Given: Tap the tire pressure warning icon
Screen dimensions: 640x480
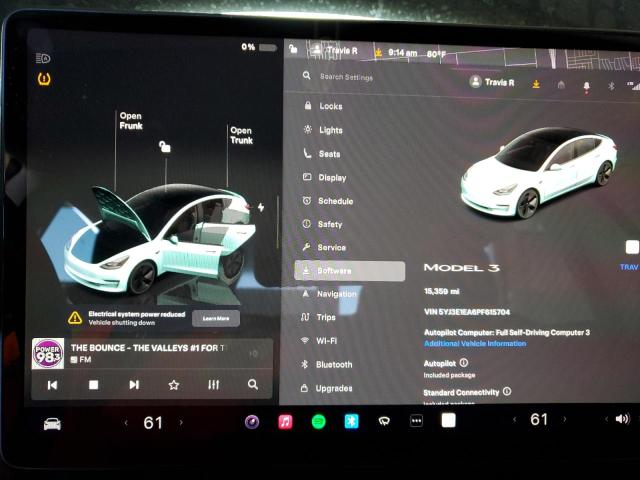Looking at the screenshot, I should (x=44, y=79).
